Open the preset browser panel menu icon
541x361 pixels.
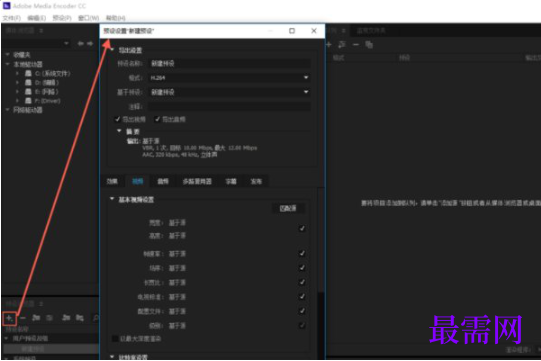41,304
